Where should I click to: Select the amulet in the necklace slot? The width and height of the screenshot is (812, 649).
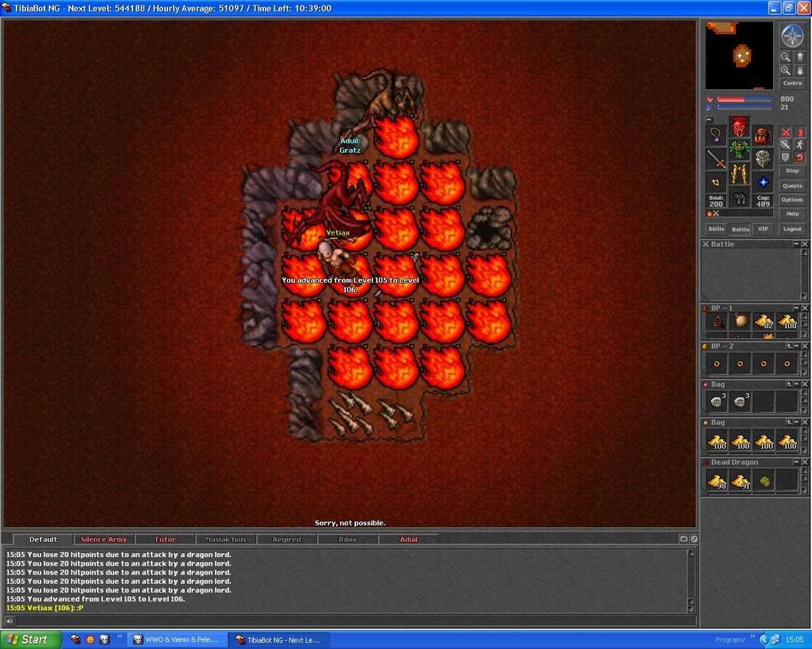716,135
